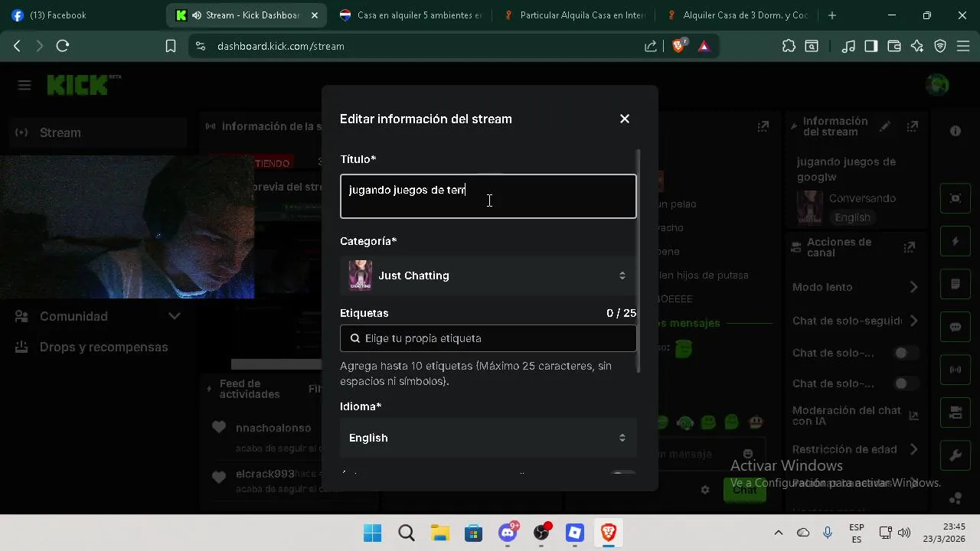The image size is (980, 551).
Task: Click the English language tag in stream info
Action: [852, 217]
